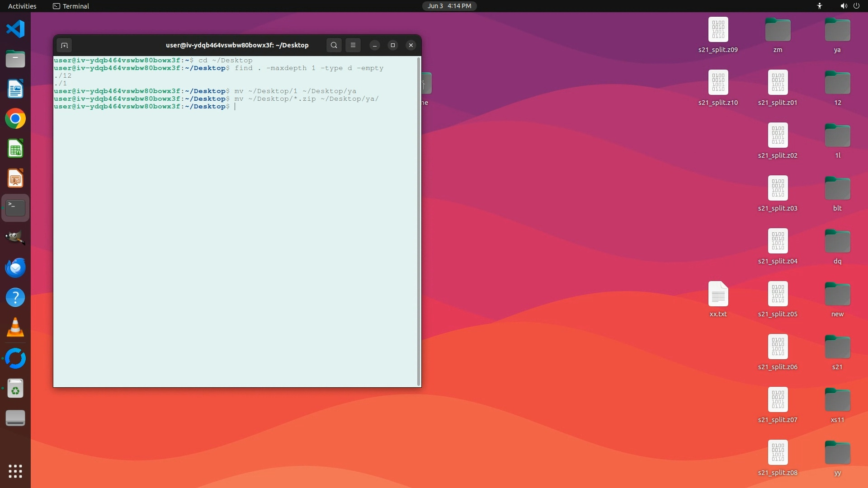Image resolution: width=868 pixels, height=488 pixels.
Task: Open Visual Studio Code from the dock
Action: pos(15,29)
